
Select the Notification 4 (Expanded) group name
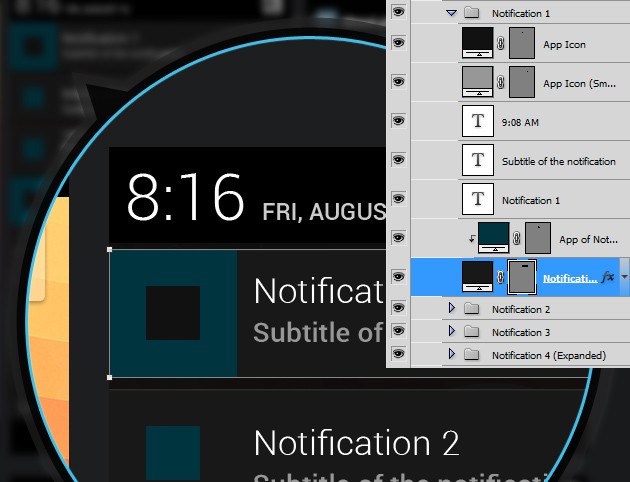click(x=549, y=355)
